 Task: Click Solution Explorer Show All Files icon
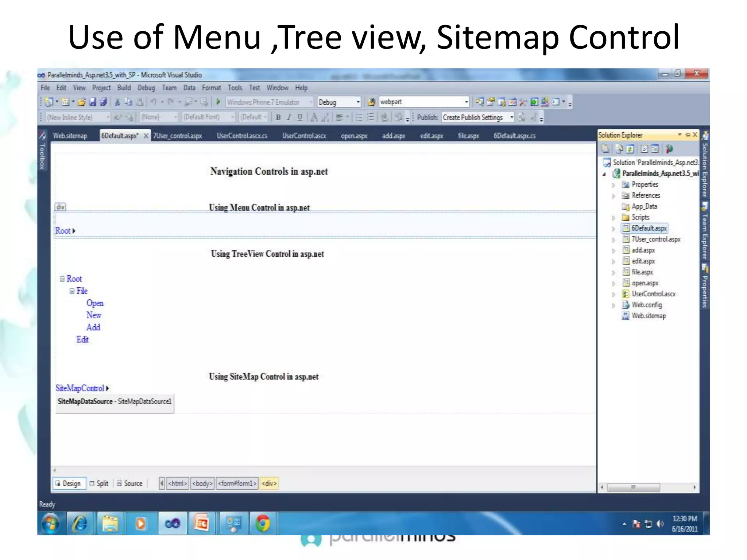point(619,149)
